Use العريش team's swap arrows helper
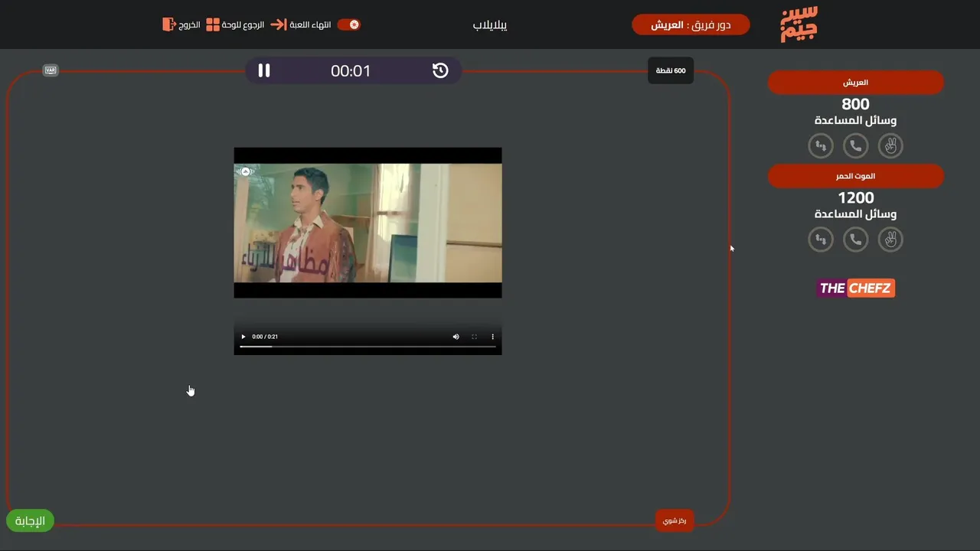Image resolution: width=980 pixels, height=551 pixels. (x=821, y=145)
